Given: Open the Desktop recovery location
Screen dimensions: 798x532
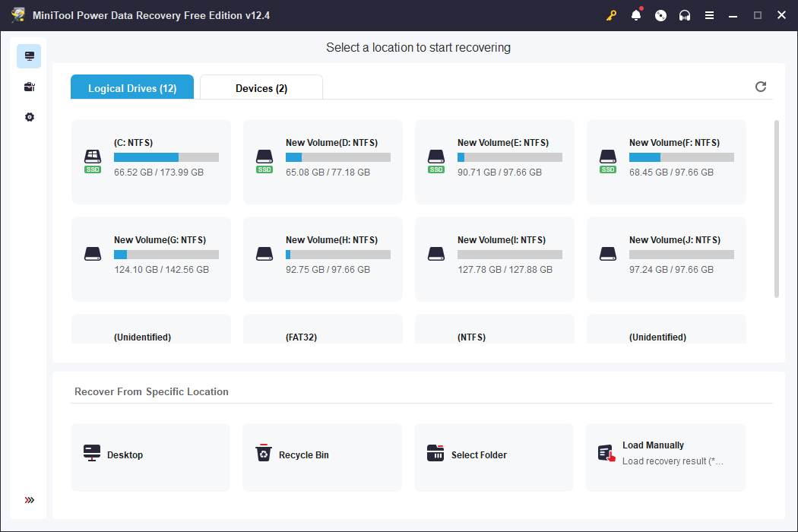Looking at the screenshot, I should point(150,454).
